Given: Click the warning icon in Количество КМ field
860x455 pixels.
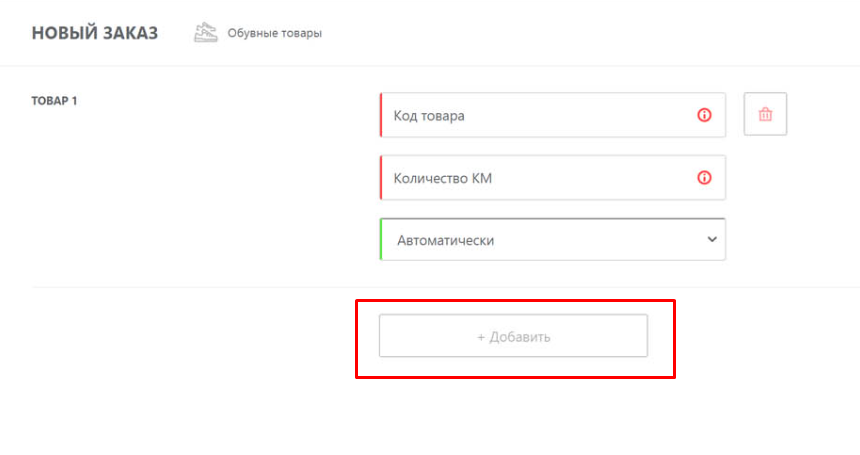Looking at the screenshot, I should 704,178.
